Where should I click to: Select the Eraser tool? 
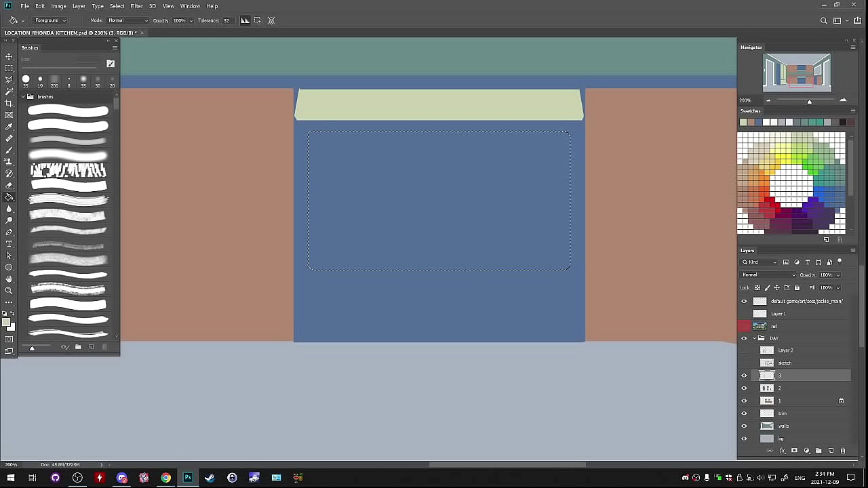click(9, 185)
